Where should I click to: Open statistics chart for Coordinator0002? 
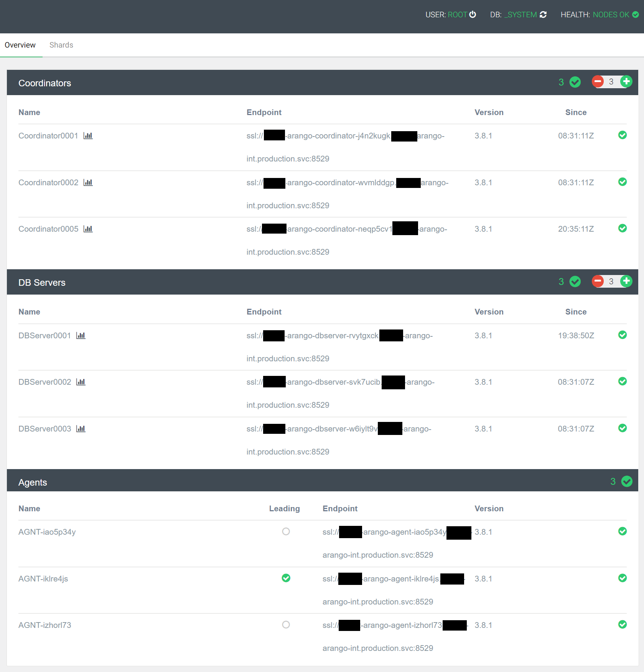coord(88,183)
